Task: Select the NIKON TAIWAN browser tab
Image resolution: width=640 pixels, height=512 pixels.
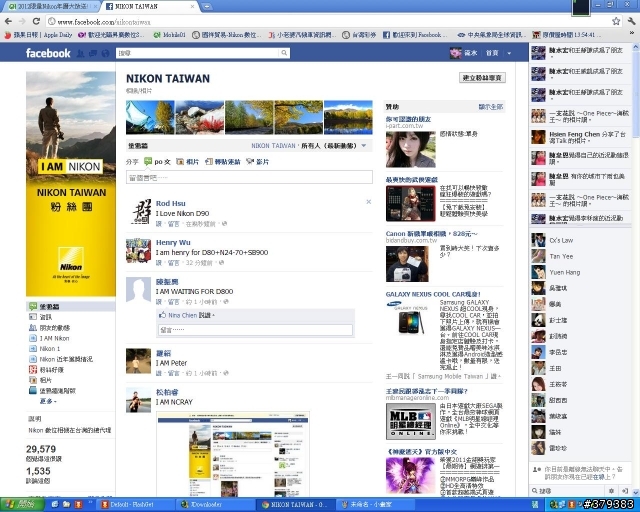Action: click(x=149, y=6)
